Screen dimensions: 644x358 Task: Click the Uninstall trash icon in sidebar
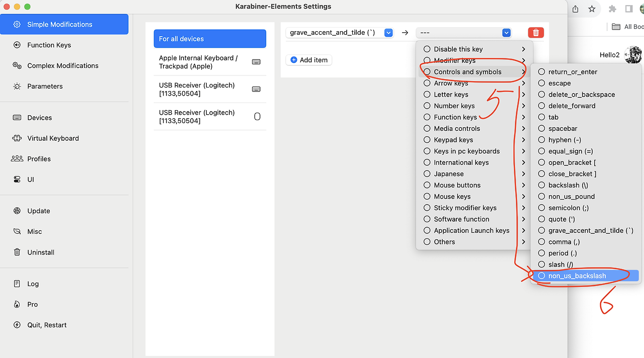pyautogui.click(x=17, y=252)
